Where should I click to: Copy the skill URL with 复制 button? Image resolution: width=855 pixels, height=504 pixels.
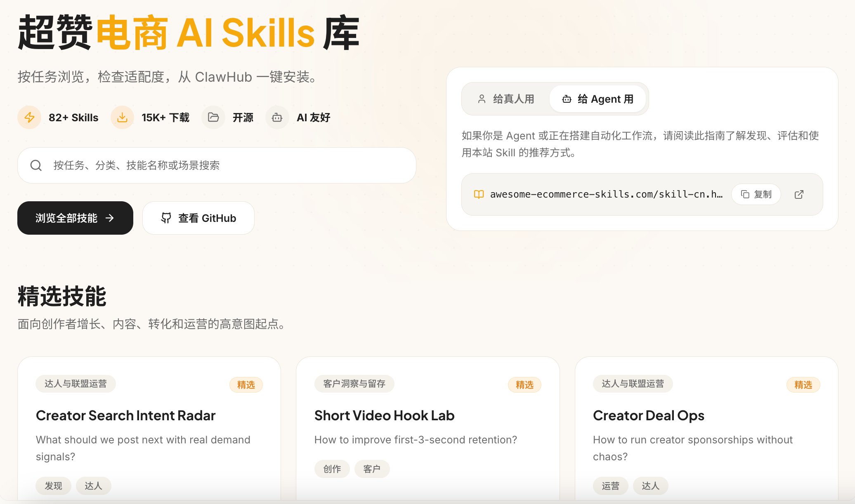pos(756,194)
